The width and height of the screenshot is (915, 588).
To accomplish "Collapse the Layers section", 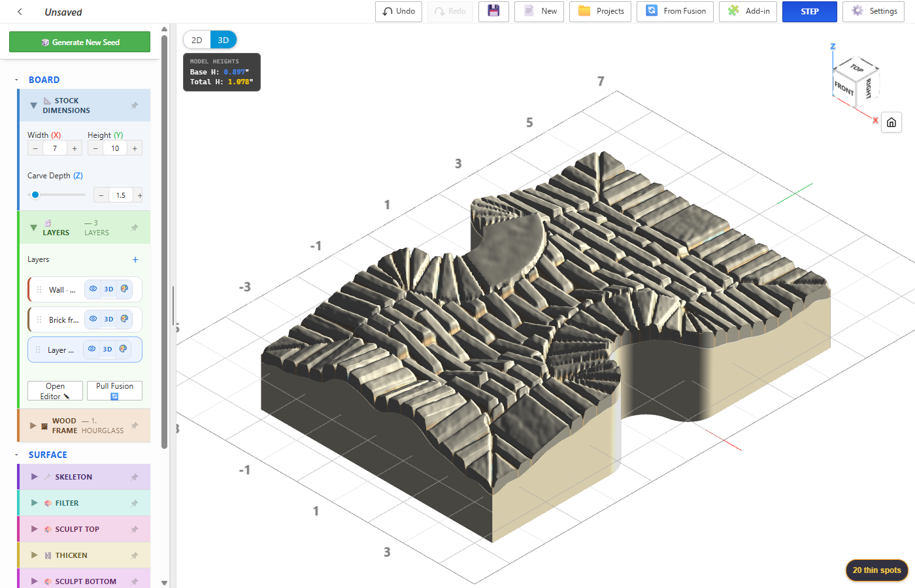I will 33,227.
